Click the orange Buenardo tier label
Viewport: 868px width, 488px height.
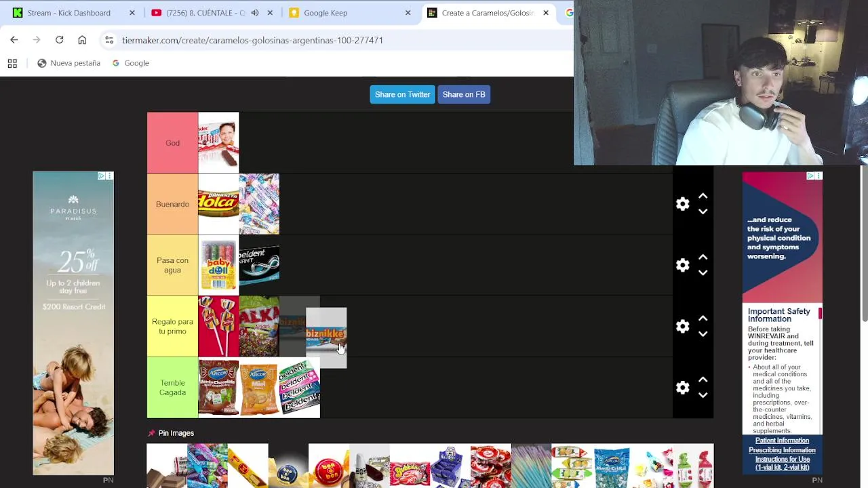click(172, 204)
